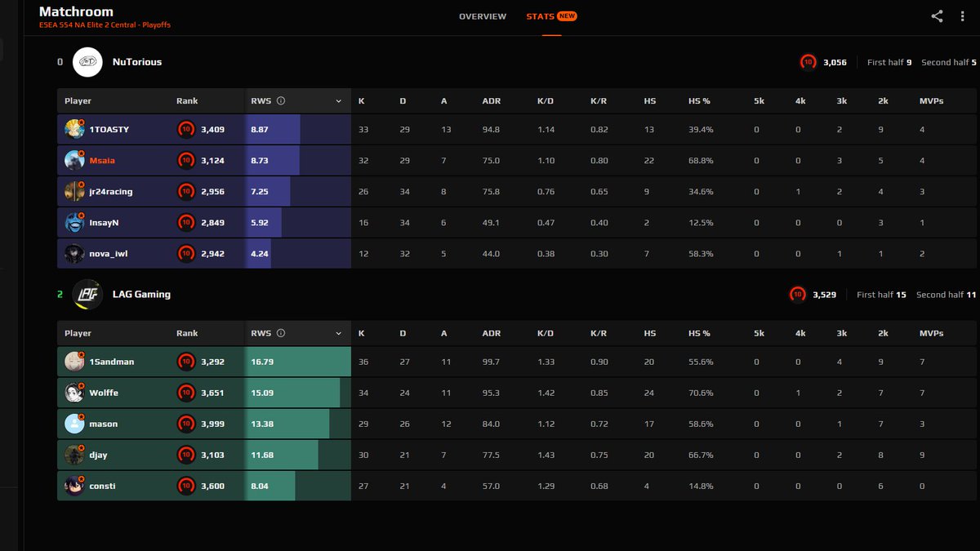Click the LAG Gaming team logo

pos(87,295)
